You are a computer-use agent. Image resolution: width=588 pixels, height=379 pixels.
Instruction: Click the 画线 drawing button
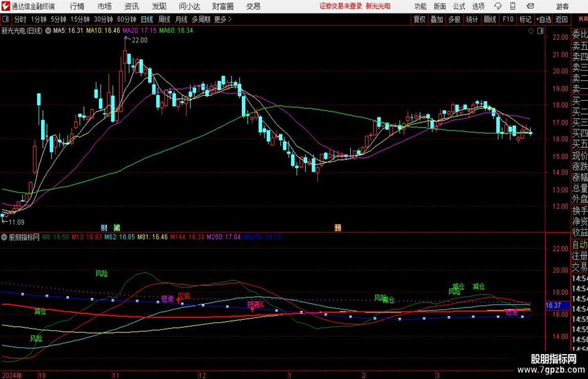point(490,19)
